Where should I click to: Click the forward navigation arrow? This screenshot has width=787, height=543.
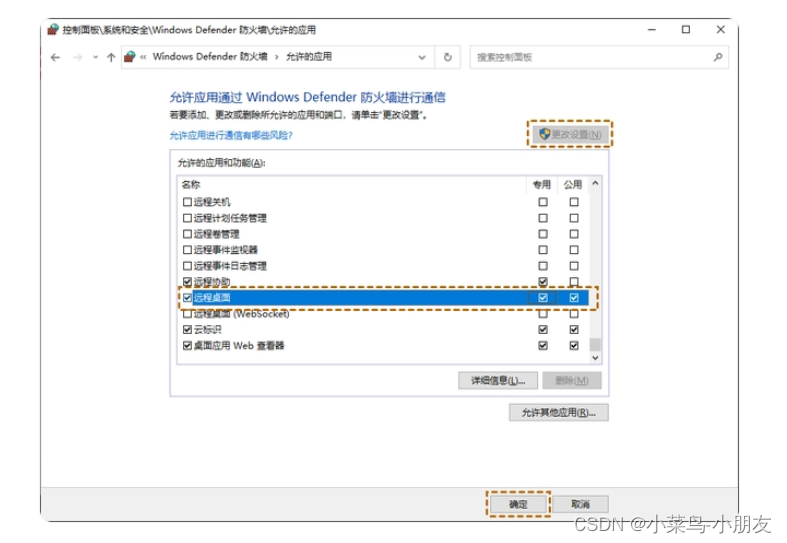77,57
